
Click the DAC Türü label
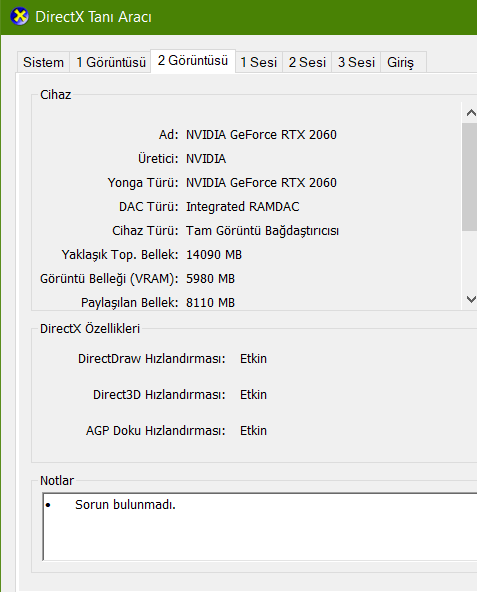(x=148, y=207)
